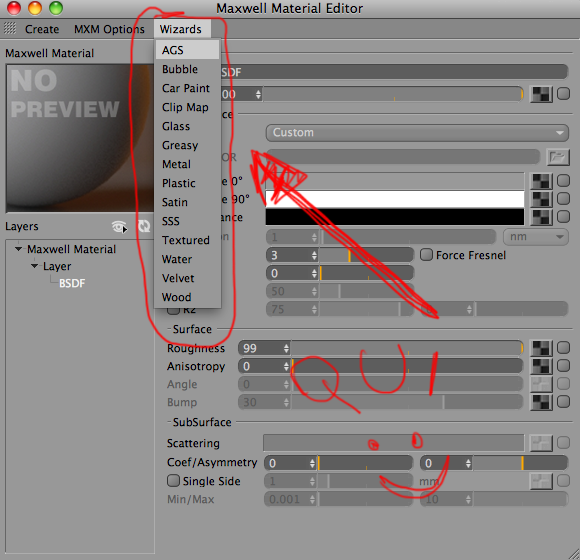Click stepper arrows of the field showing 3
Viewport: 580px width, 560px height.
click(314, 255)
